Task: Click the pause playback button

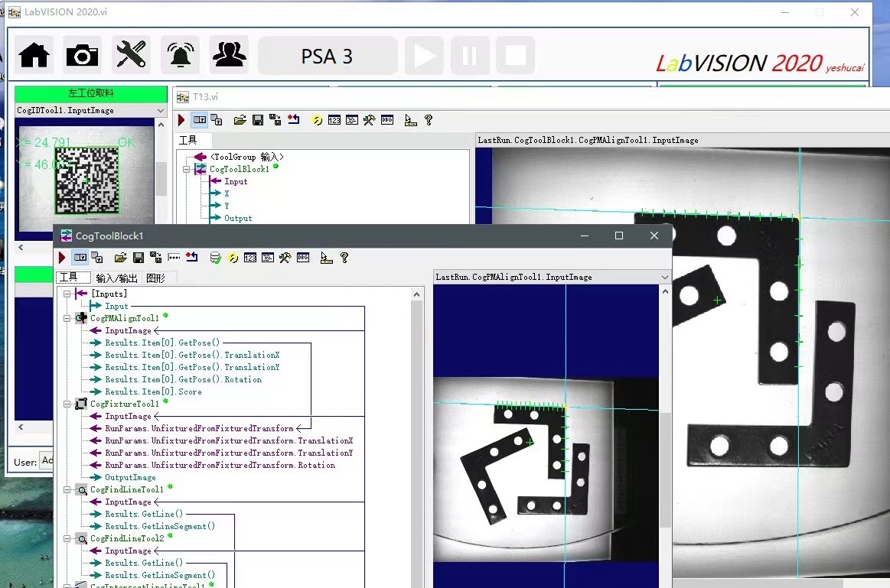Action: coord(470,54)
